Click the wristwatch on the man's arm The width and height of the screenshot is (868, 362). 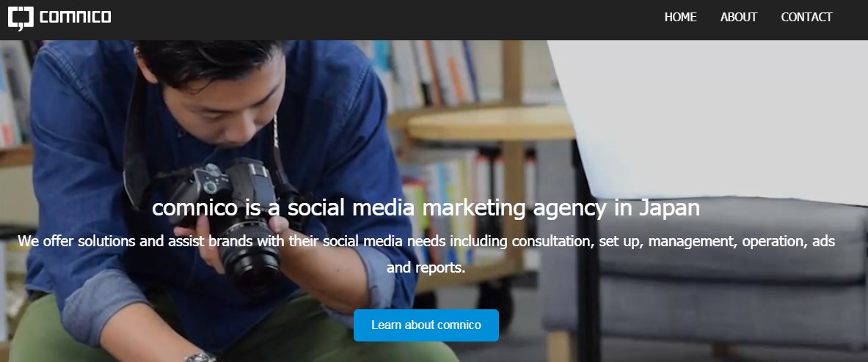pyautogui.click(x=200, y=357)
